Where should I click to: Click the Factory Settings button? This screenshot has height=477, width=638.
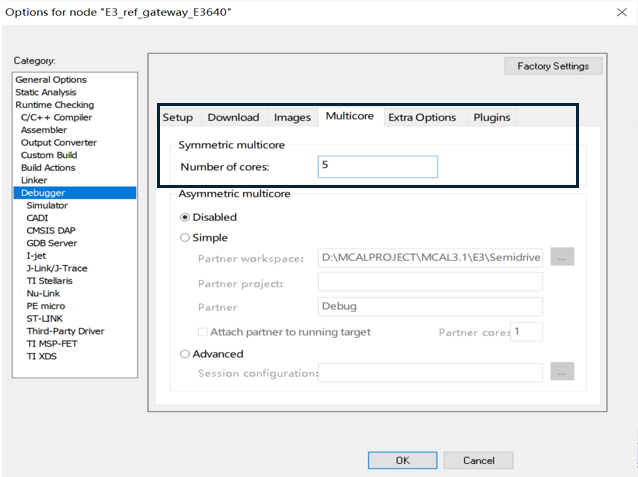pos(553,67)
